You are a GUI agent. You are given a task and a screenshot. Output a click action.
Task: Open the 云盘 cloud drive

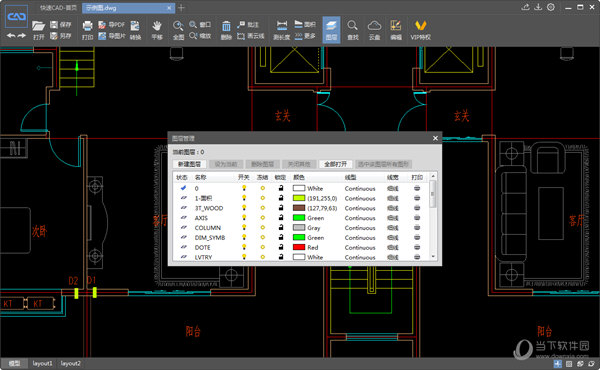point(374,30)
